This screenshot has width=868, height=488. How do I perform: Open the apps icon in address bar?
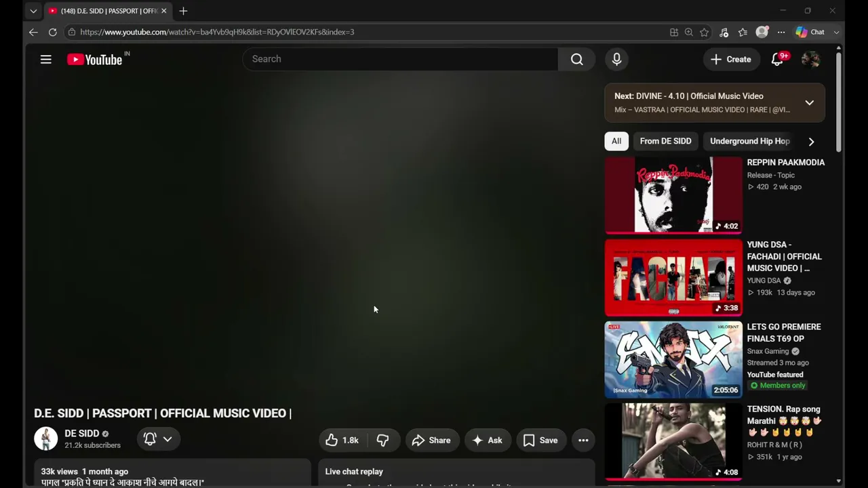pyautogui.click(x=674, y=32)
